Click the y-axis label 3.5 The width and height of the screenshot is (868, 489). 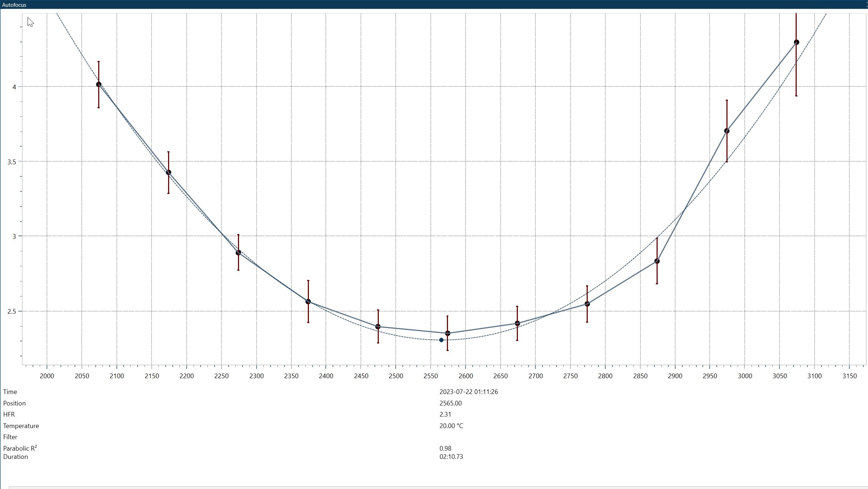tap(12, 162)
